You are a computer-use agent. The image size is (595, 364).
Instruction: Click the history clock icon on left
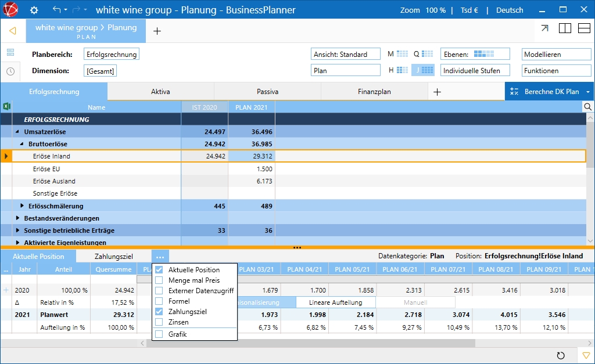[x=10, y=71]
